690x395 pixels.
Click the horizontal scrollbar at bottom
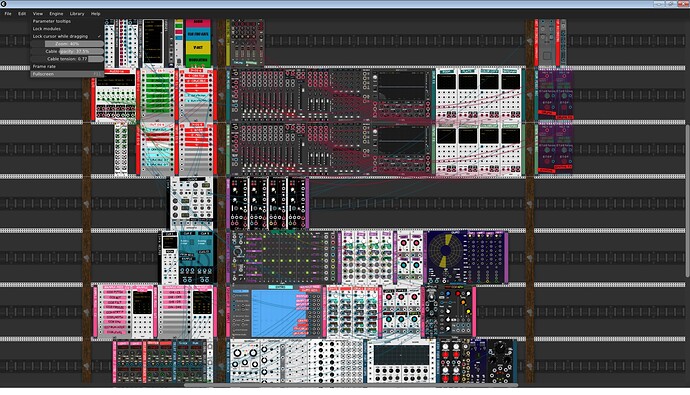(351, 385)
